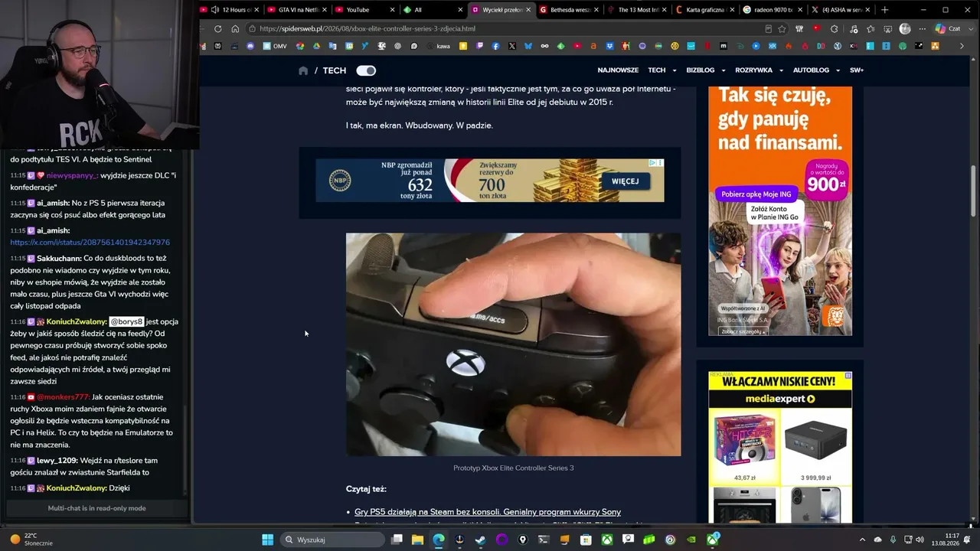Image resolution: width=980 pixels, height=551 pixels.
Task: Open the SW+ menu item
Action: [x=857, y=70]
